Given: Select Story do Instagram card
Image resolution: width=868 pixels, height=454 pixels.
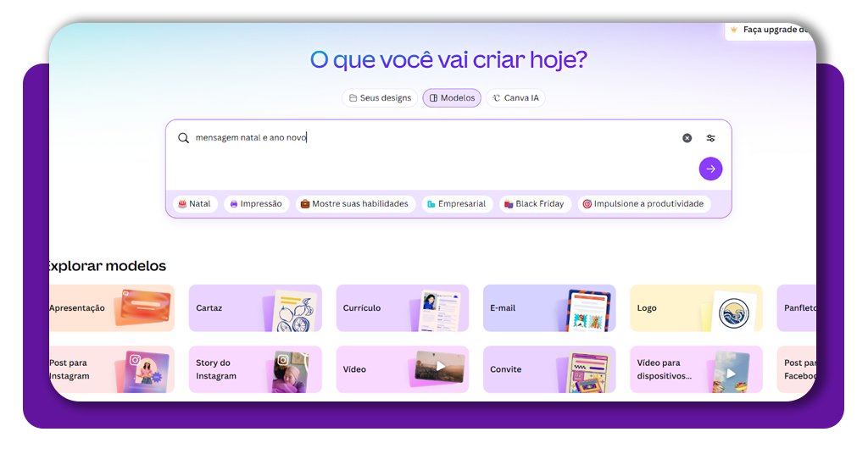Looking at the screenshot, I should pos(254,369).
